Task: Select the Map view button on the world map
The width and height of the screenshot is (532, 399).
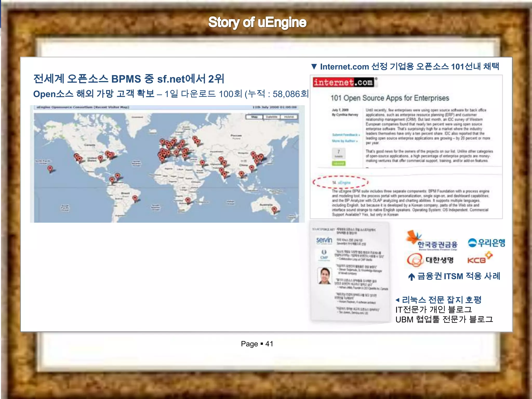Action: coord(254,117)
